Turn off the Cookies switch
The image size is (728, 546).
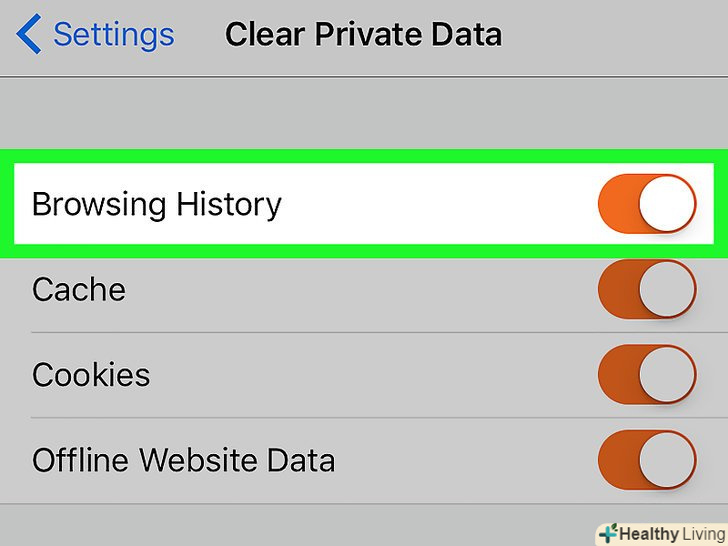point(646,375)
